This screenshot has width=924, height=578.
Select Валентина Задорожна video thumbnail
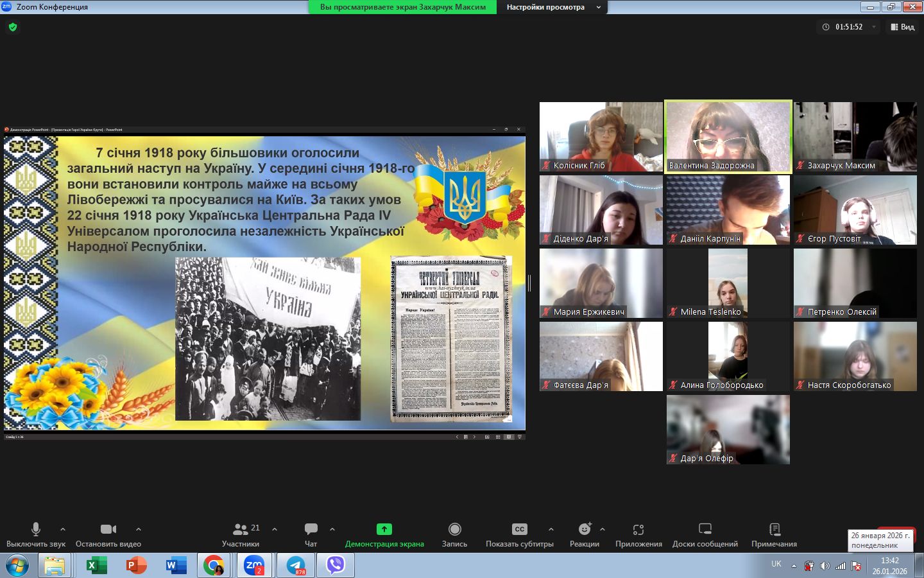(x=728, y=136)
